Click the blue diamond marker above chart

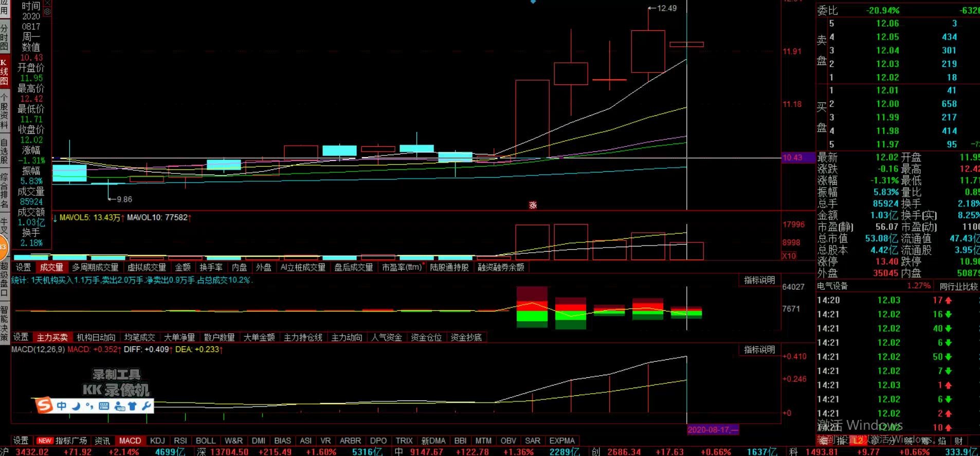pyautogui.click(x=533, y=2)
